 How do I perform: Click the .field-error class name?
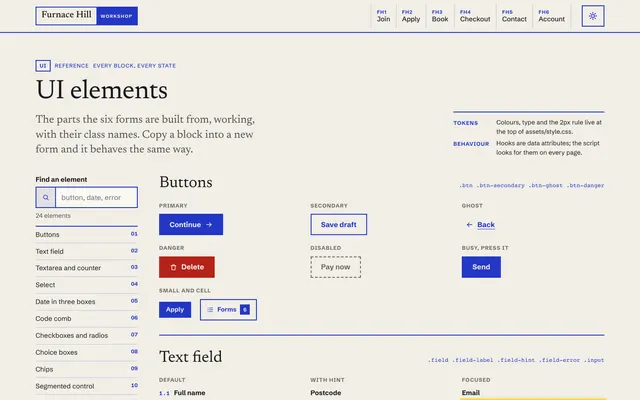(x=559, y=360)
